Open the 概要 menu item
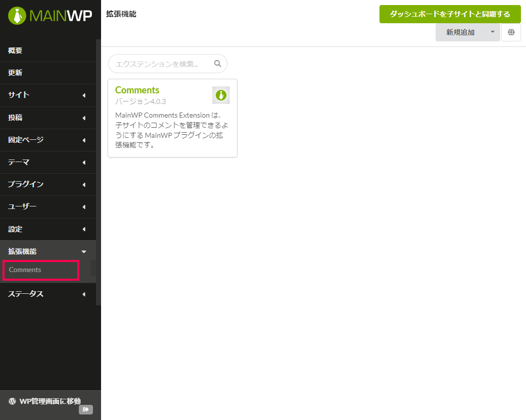Image resolution: width=526 pixels, height=420 pixels. click(48, 50)
